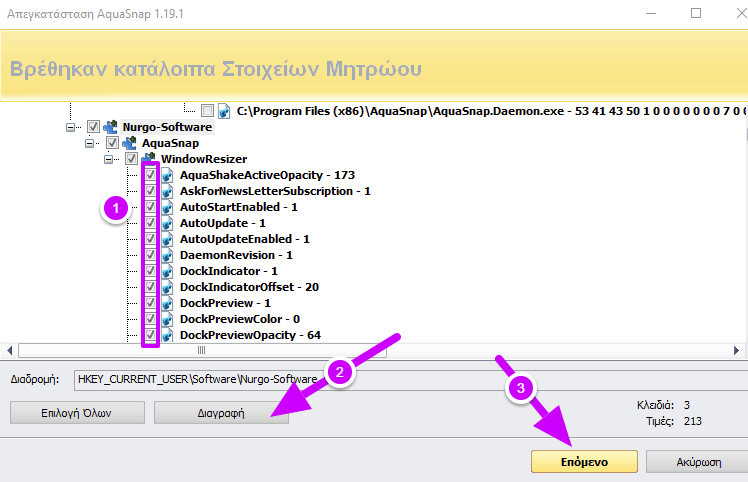
Task: Click the horizontal scrollbar left arrow
Action: [10, 350]
